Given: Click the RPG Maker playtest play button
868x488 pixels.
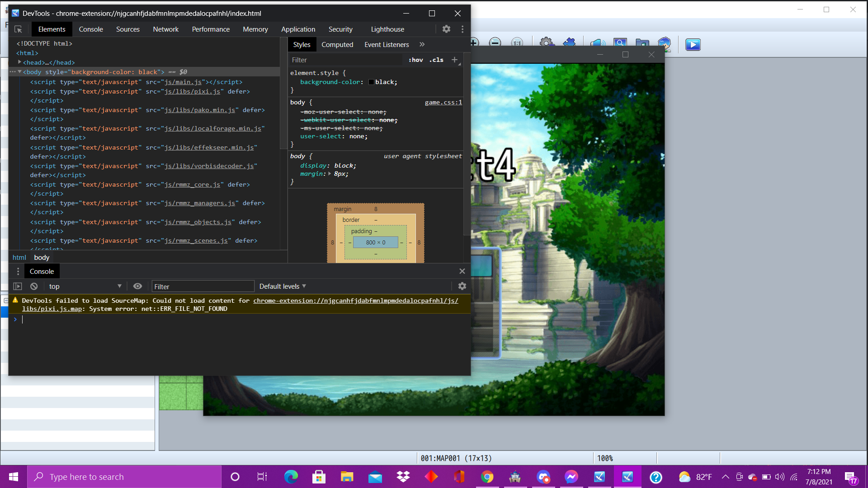Looking at the screenshot, I should (693, 44).
